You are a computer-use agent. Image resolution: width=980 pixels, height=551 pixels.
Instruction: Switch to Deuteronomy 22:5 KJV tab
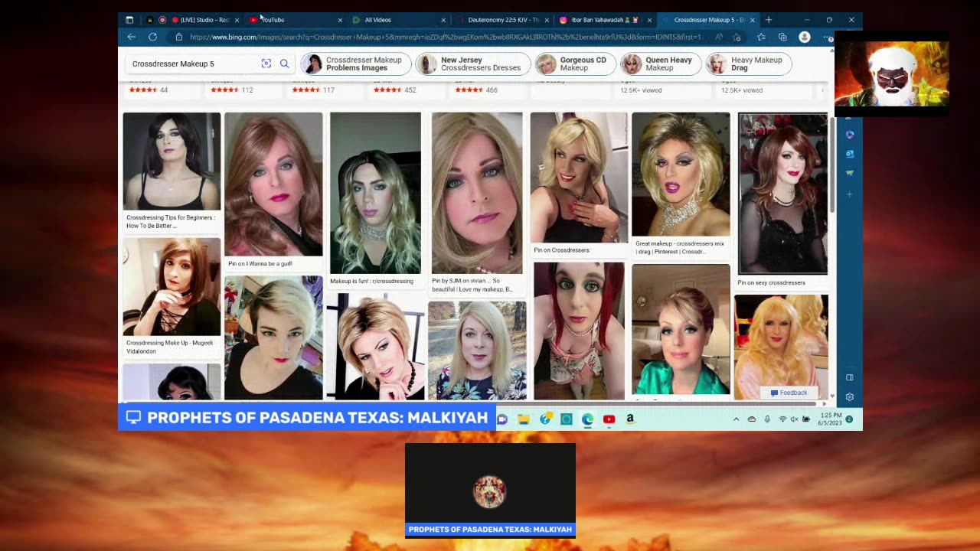click(503, 20)
